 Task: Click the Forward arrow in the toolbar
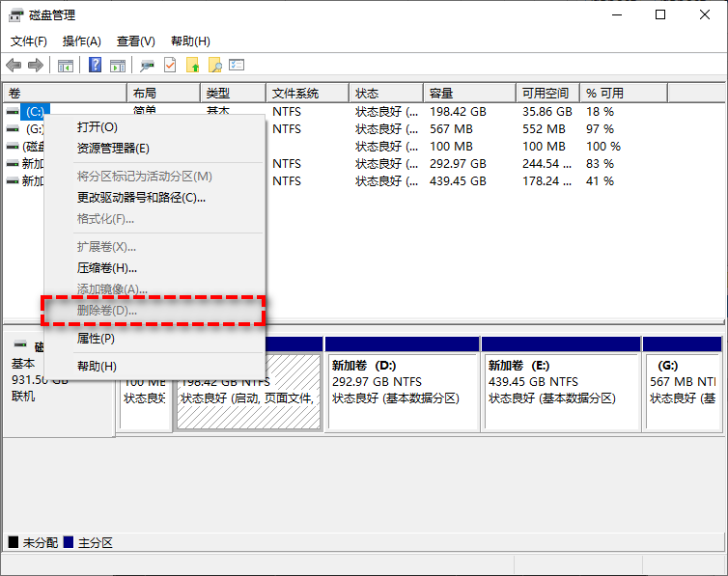pos(36,66)
